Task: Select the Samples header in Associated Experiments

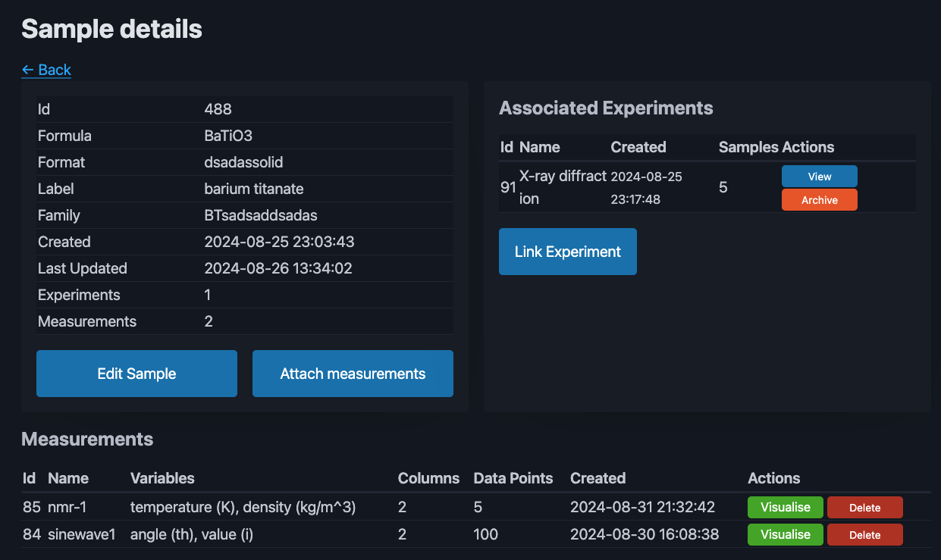Action: click(x=748, y=147)
